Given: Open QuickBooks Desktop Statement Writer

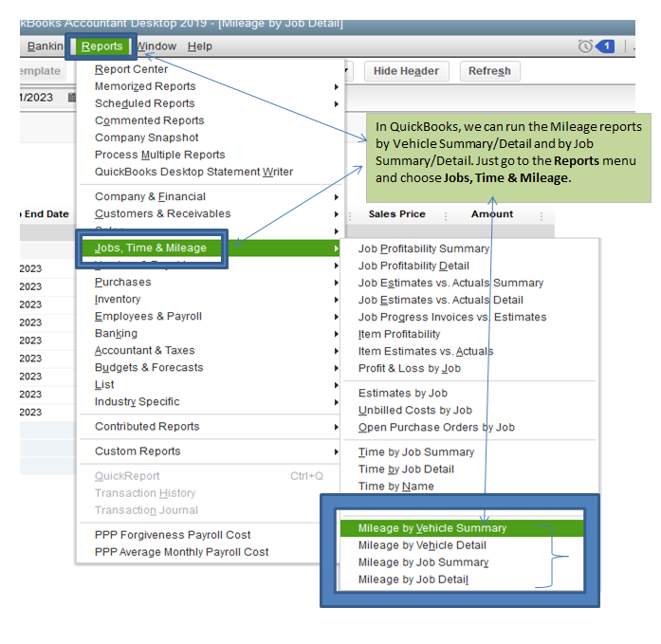Looking at the screenshot, I should tap(210, 172).
